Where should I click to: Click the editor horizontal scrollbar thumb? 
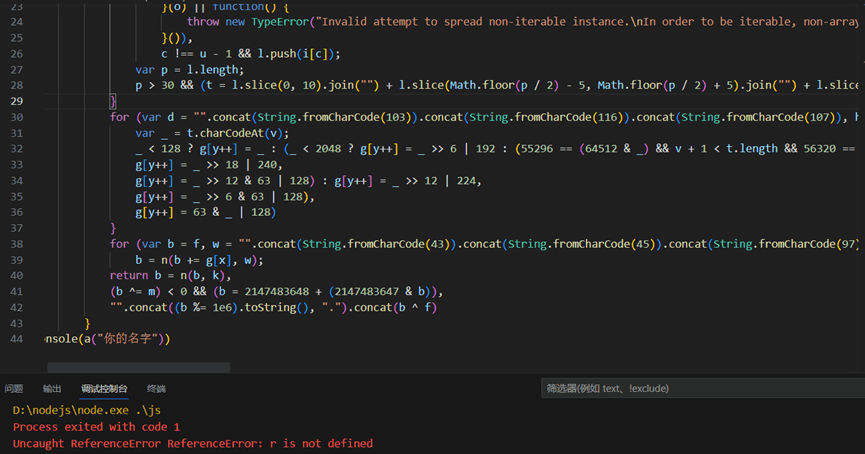[138, 367]
